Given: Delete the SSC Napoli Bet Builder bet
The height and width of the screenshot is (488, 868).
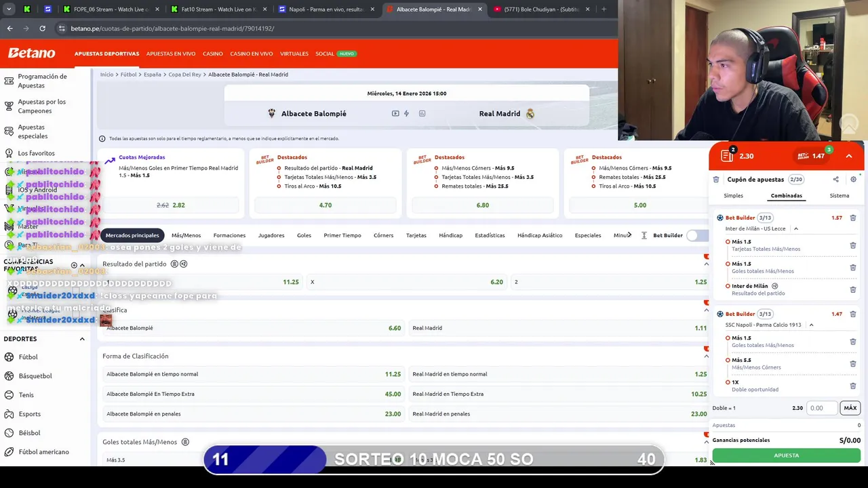Looking at the screenshot, I should (853, 314).
